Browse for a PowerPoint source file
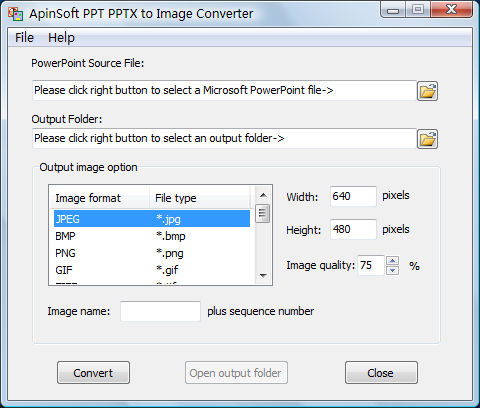Image resolution: width=480 pixels, height=408 pixels. (427, 91)
